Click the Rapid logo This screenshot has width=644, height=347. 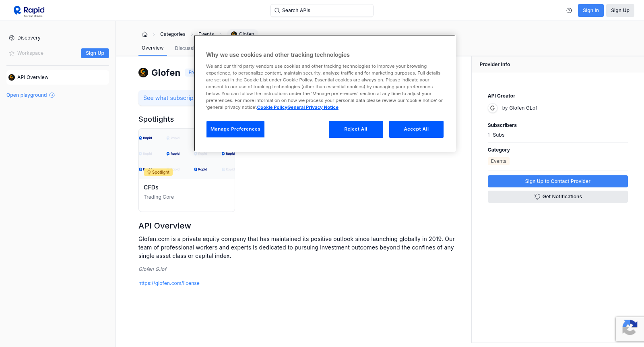[29, 11]
